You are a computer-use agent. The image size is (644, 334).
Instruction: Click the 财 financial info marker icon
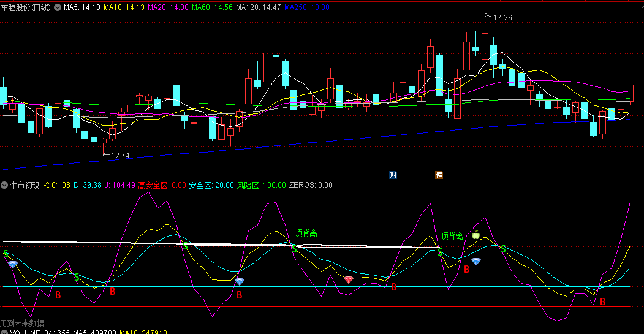[x=393, y=175]
